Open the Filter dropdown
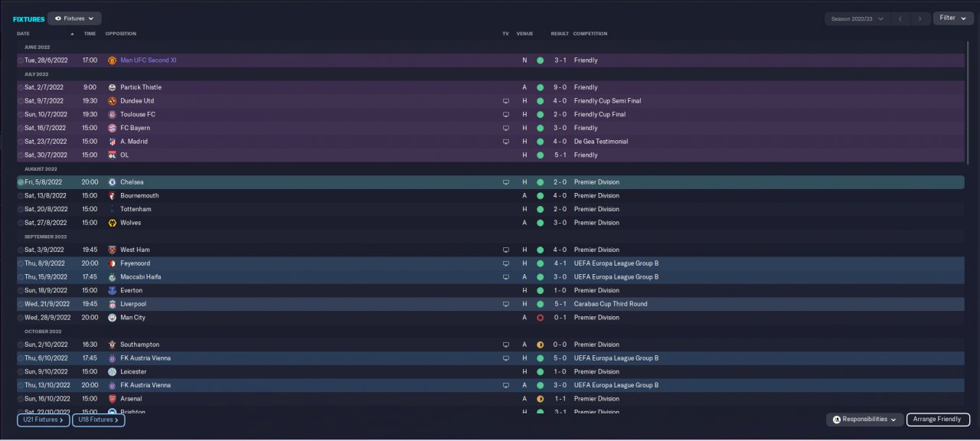The height and width of the screenshot is (441, 980). tap(952, 18)
